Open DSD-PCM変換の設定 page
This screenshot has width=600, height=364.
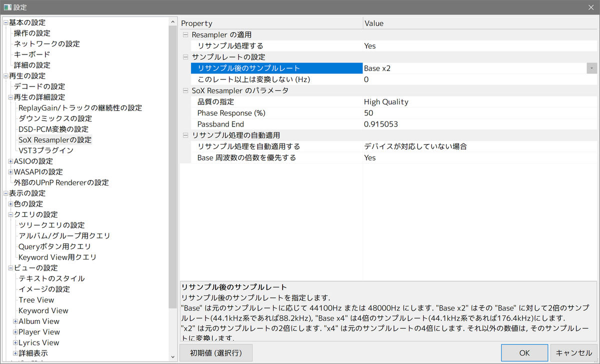coord(53,129)
